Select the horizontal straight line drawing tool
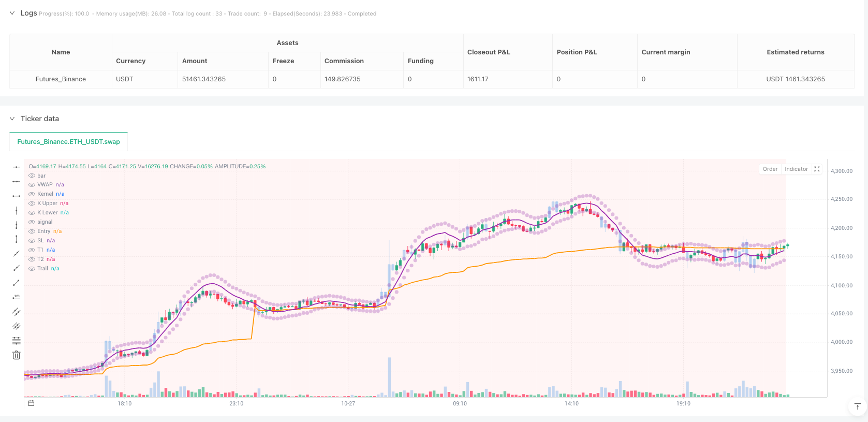 coord(17,167)
